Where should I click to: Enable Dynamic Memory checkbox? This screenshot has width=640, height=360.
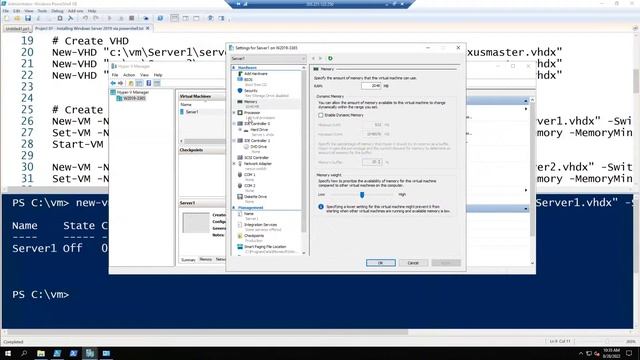321,115
